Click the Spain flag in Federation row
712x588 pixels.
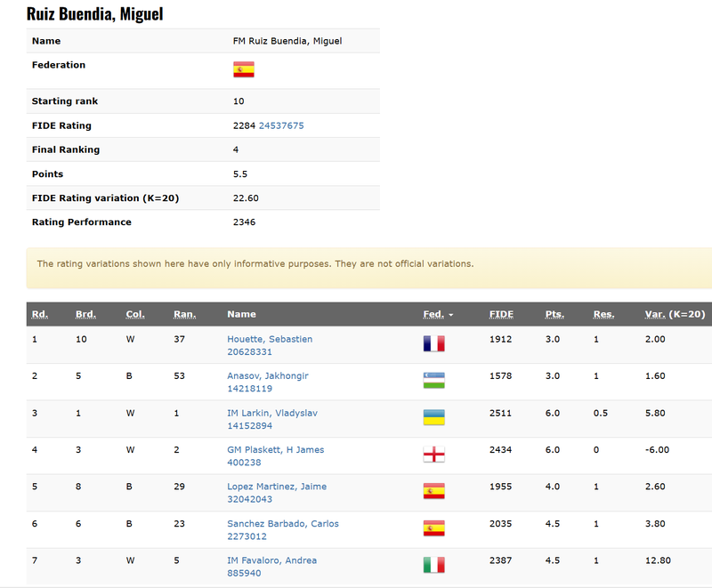pos(243,69)
